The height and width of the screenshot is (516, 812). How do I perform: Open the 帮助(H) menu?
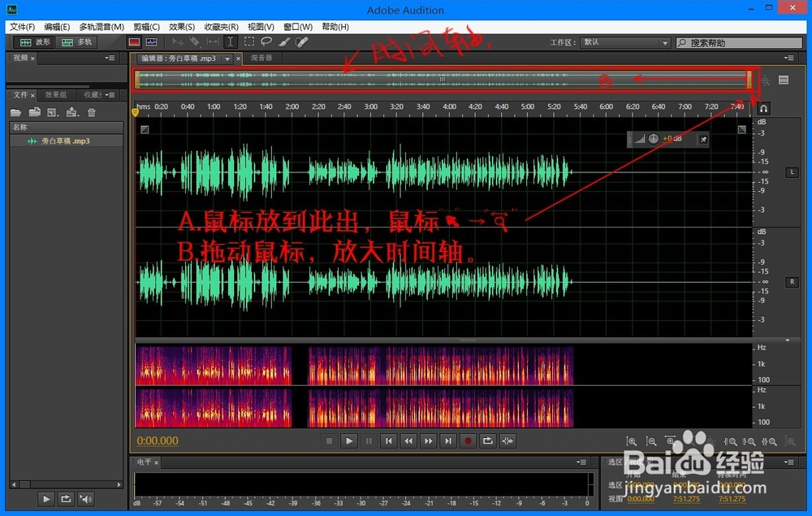(x=335, y=27)
